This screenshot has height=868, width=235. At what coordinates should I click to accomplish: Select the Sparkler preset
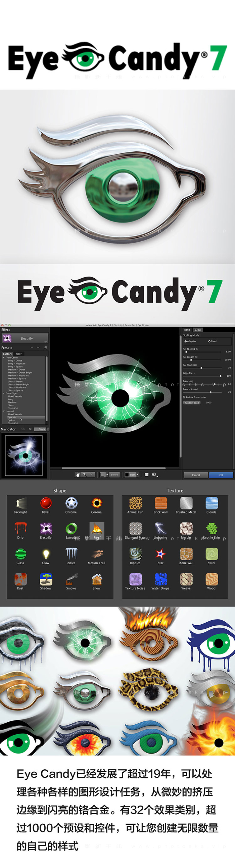(x=26, y=417)
